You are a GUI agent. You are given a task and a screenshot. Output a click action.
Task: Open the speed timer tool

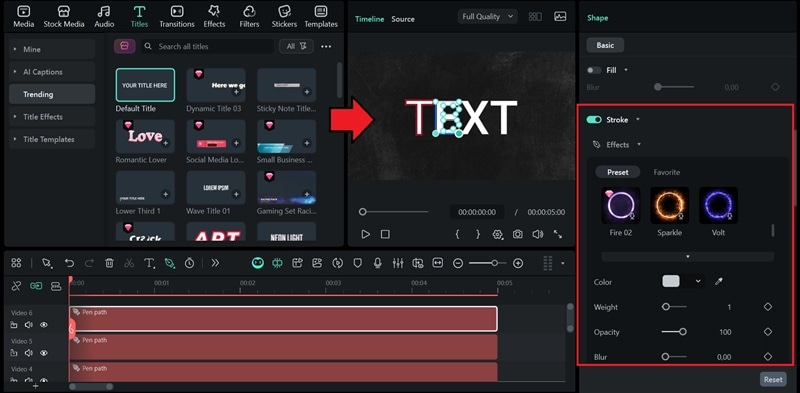click(x=189, y=263)
